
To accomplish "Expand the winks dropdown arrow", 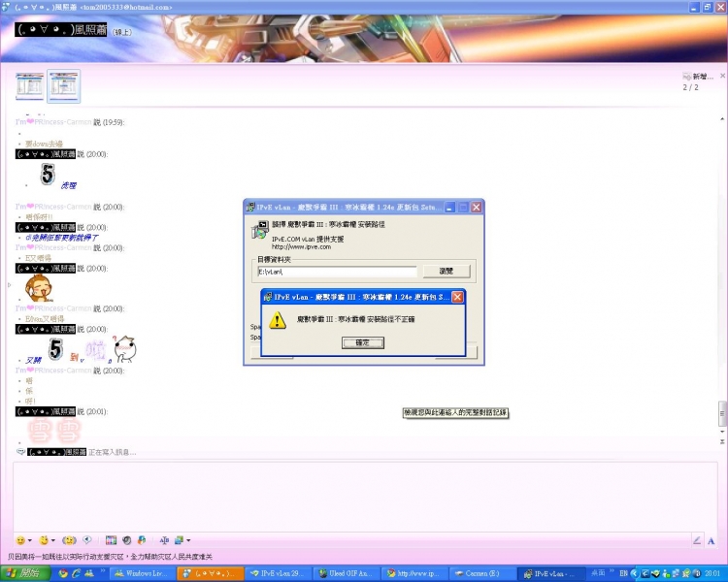I will (x=53, y=540).
